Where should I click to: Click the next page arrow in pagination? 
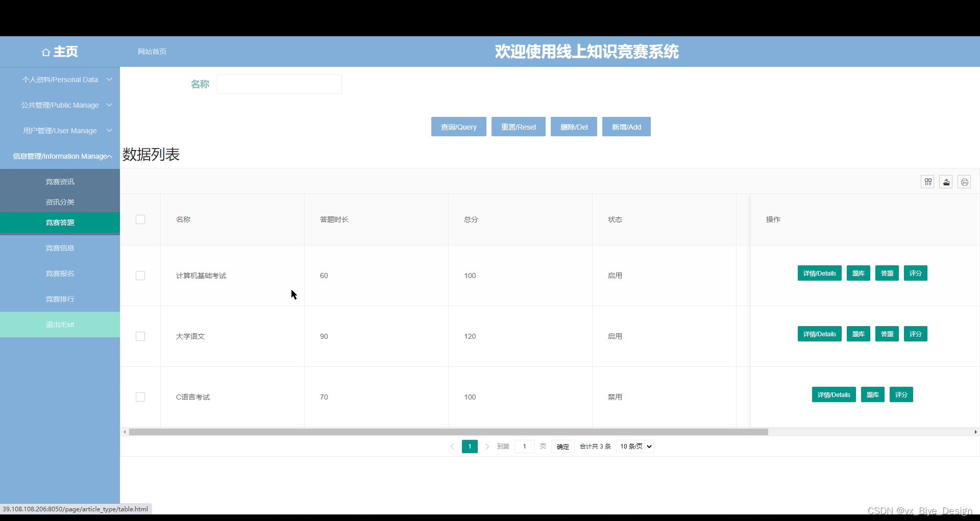click(487, 446)
